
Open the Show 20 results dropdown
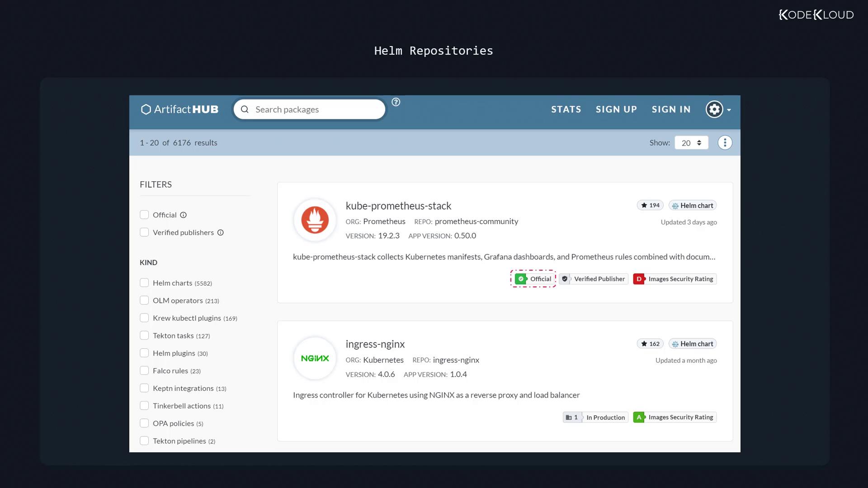point(691,143)
